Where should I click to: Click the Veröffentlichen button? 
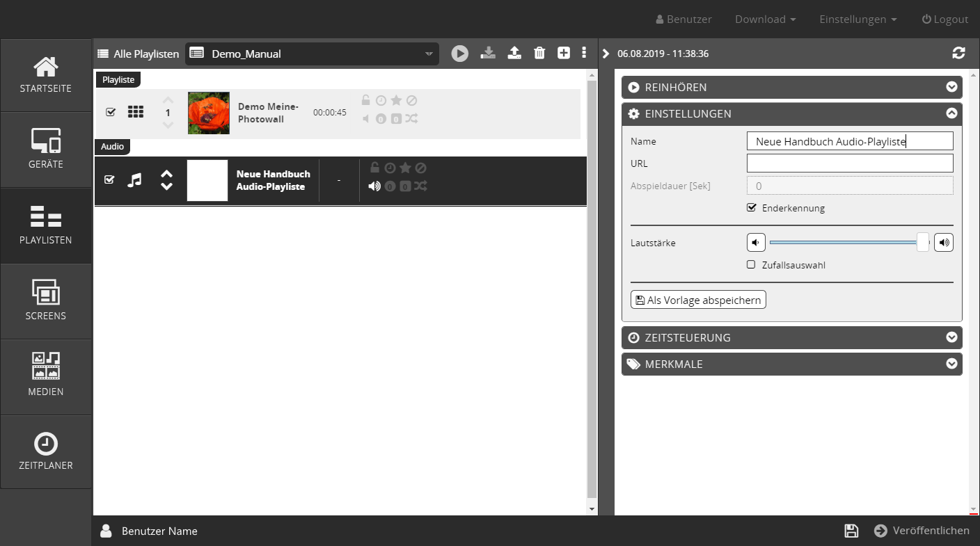pyautogui.click(x=922, y=531)
